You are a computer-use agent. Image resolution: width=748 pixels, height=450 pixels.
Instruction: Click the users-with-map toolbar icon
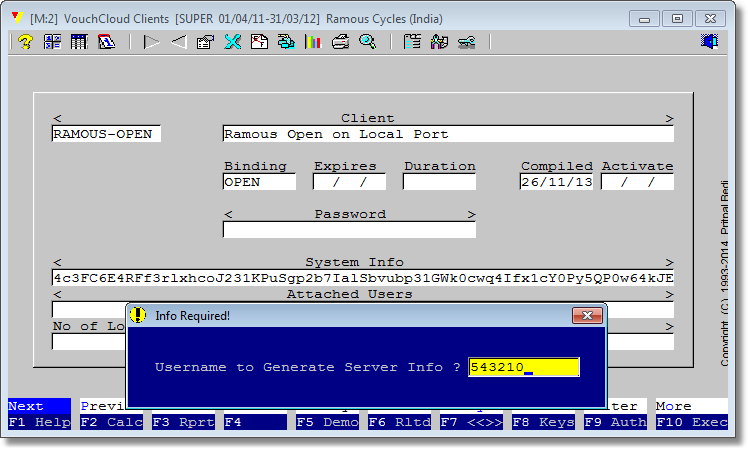[439, 42]
